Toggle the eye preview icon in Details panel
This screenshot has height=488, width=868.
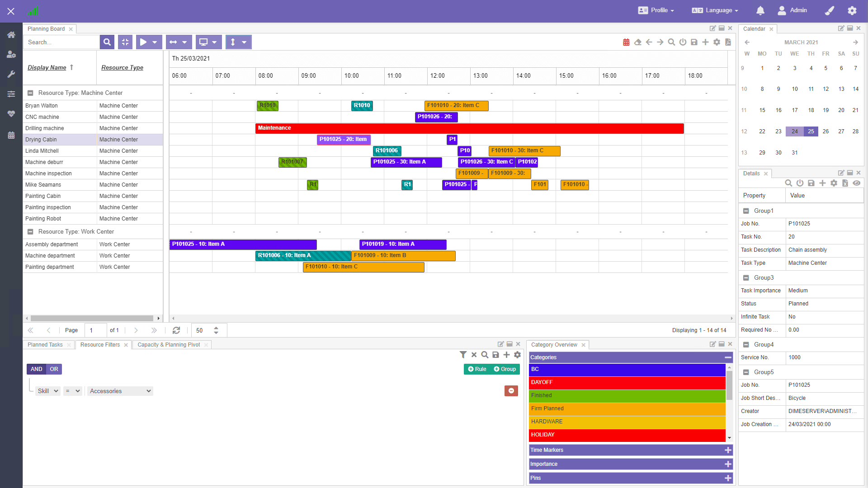(x=857, y=183)
